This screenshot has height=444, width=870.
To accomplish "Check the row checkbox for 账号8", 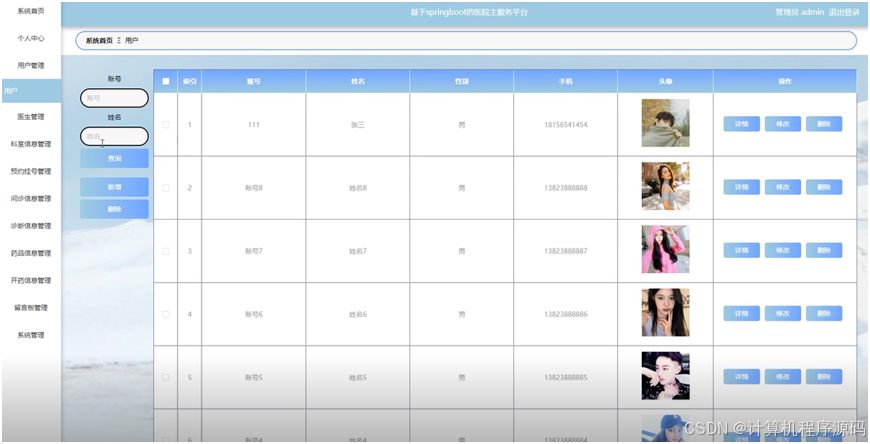I will pyautogui.click(x=165, y=188).
